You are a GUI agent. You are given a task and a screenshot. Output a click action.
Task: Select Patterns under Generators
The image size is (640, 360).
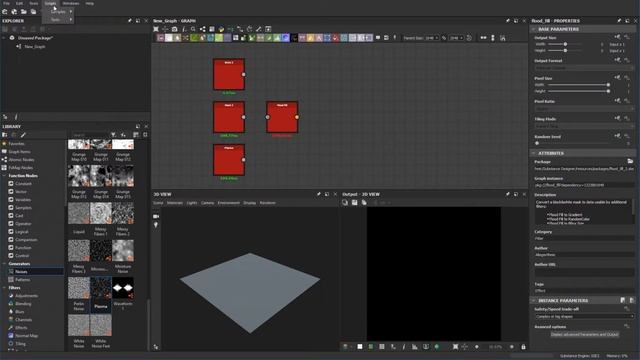[x=22, y=280]
